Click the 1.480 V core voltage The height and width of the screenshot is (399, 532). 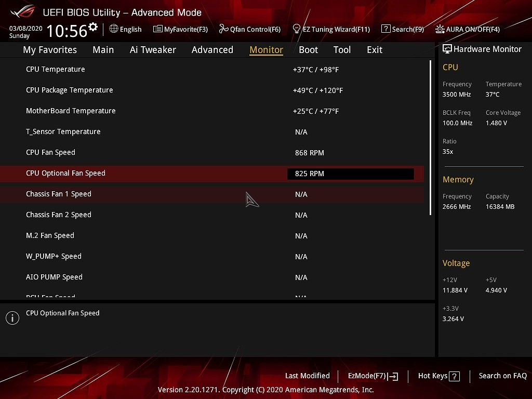(496, 123)
